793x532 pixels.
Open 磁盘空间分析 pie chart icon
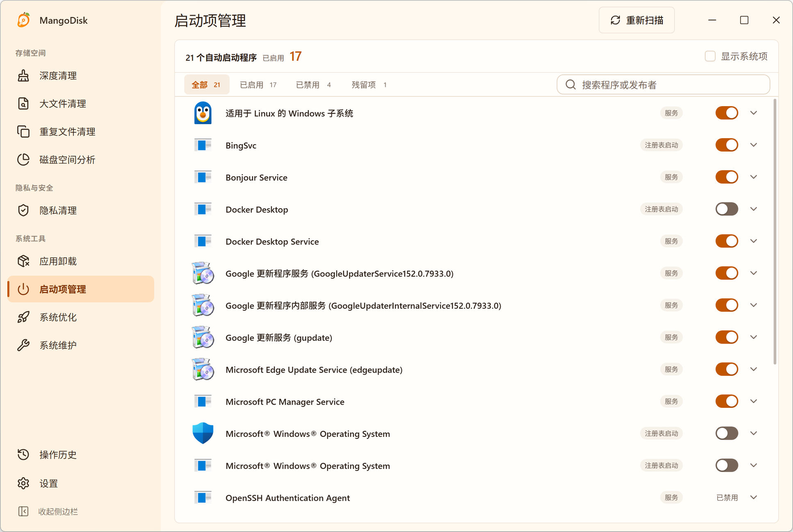pyautogui.click(x=23, y=159)
